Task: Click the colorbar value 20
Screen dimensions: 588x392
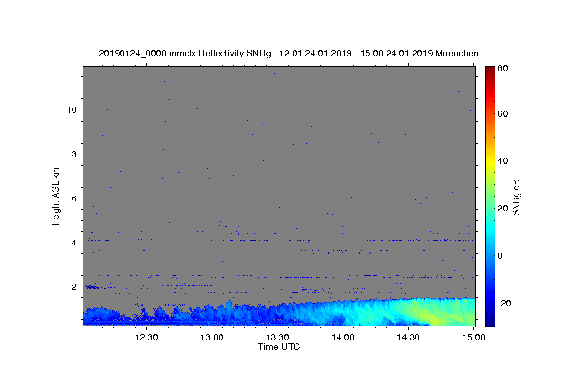Action: click(504, 208)
